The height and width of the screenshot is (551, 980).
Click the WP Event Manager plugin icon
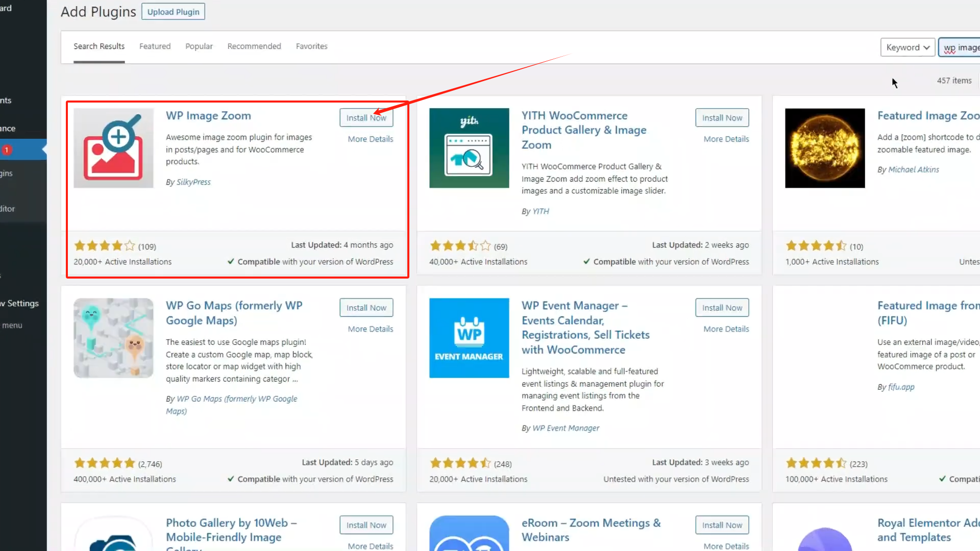(x=469, y=338)
